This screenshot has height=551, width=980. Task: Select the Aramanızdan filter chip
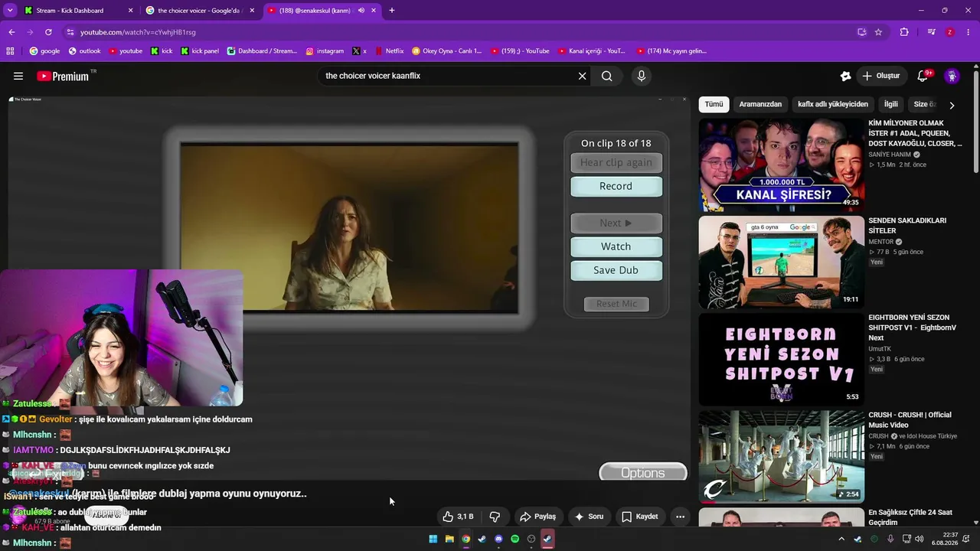pyautogui.click(x=760, y=104)
